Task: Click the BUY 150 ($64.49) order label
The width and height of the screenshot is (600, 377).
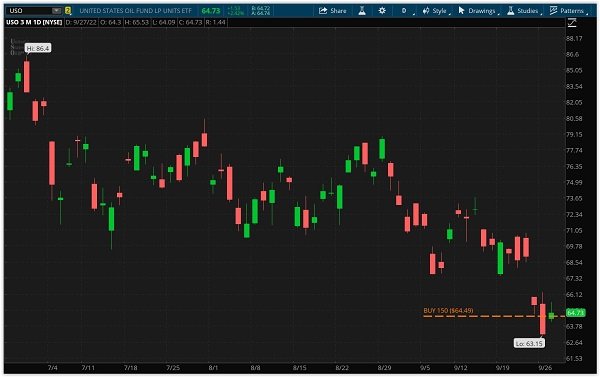Action: [x=448, y=310]
